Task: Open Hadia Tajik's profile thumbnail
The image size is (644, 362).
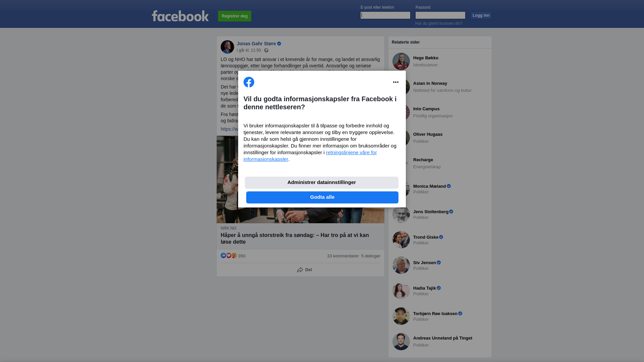Action: (401, 291)
